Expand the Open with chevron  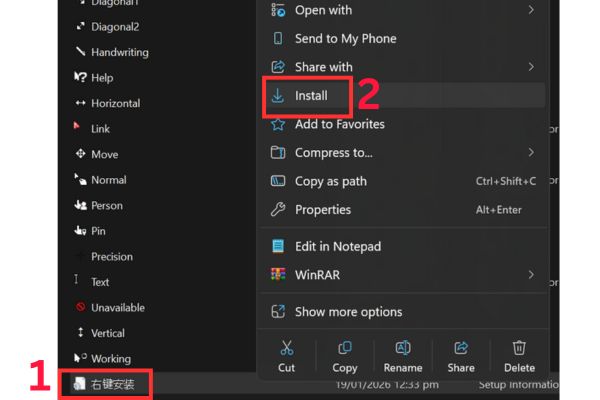click(531, 10)
